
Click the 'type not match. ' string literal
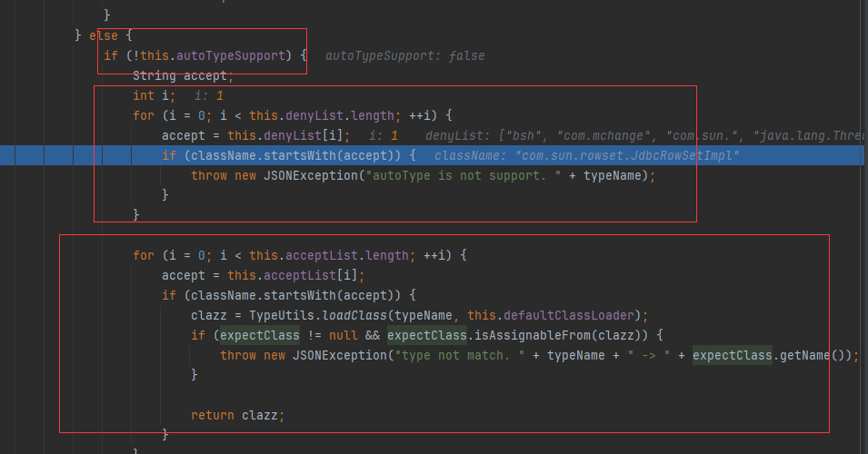(x=454, y=355)
